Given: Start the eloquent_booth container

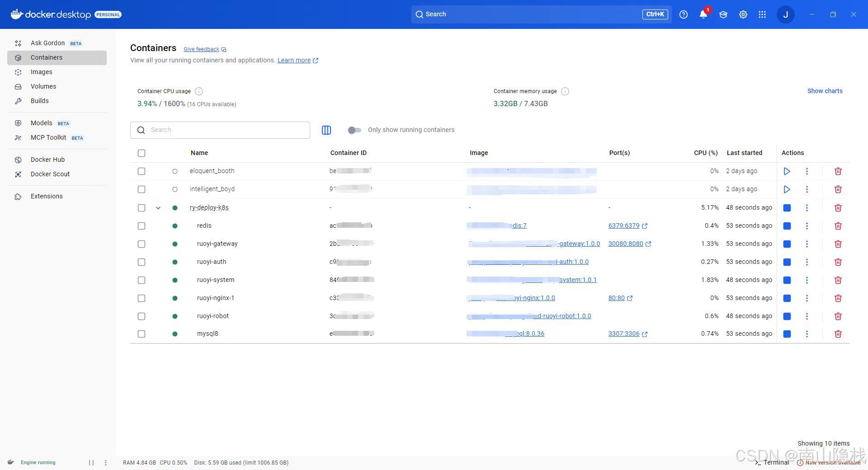Looking at the screenshot, I should pyautogui.click(x=787, y=171).
